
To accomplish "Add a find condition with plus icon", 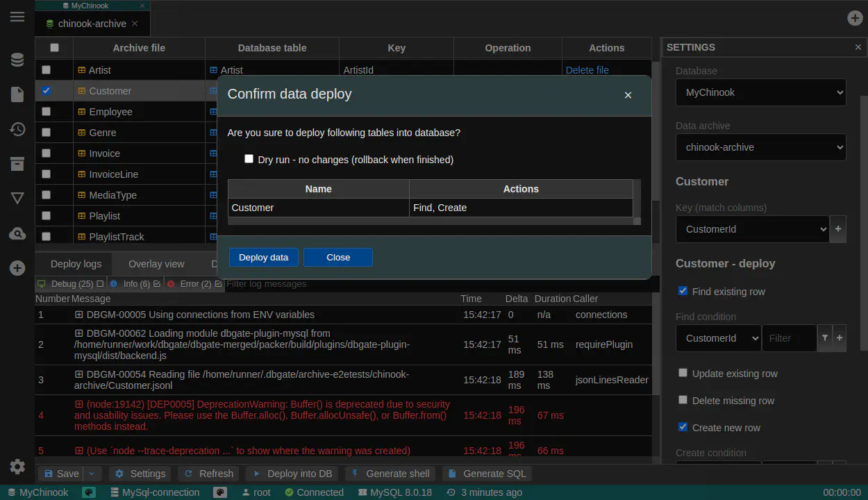I will pos(839,338).
